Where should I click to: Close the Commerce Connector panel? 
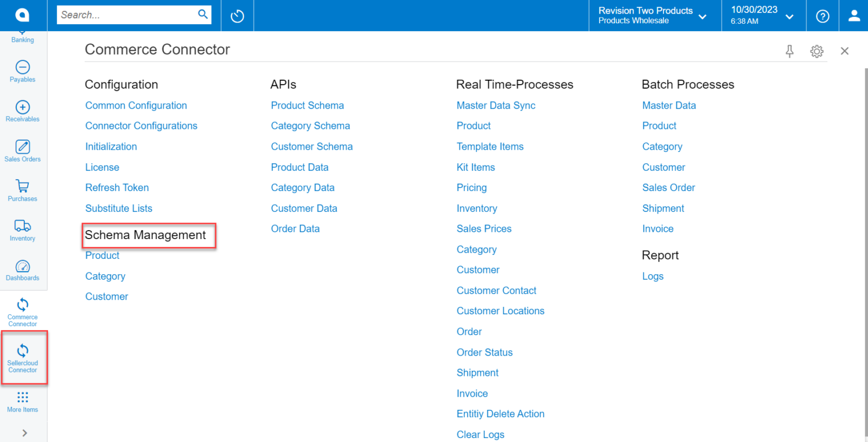coord(845,51)
